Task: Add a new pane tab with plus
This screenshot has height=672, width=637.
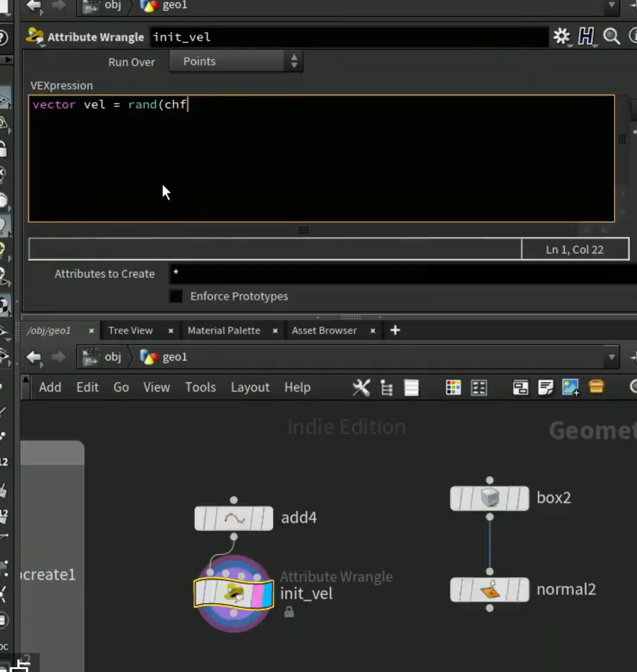Action: [395, 330]
